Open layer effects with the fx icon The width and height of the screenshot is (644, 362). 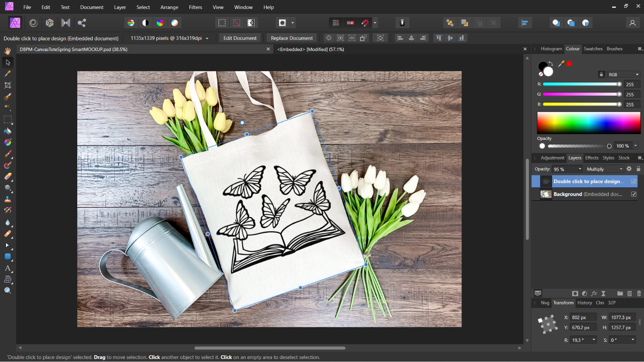(594, 293)
